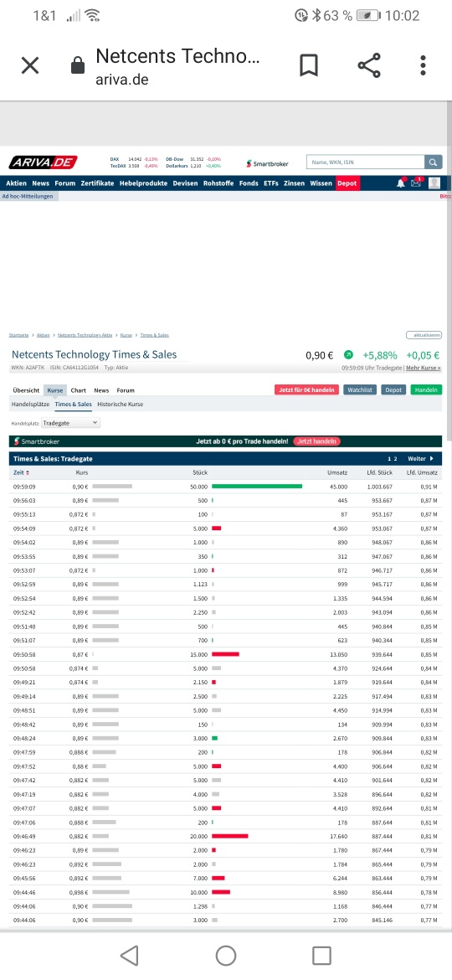Screen dimensions: 452x980
Task: Click the page URL ariva.de
Action: tap(121, 80)
